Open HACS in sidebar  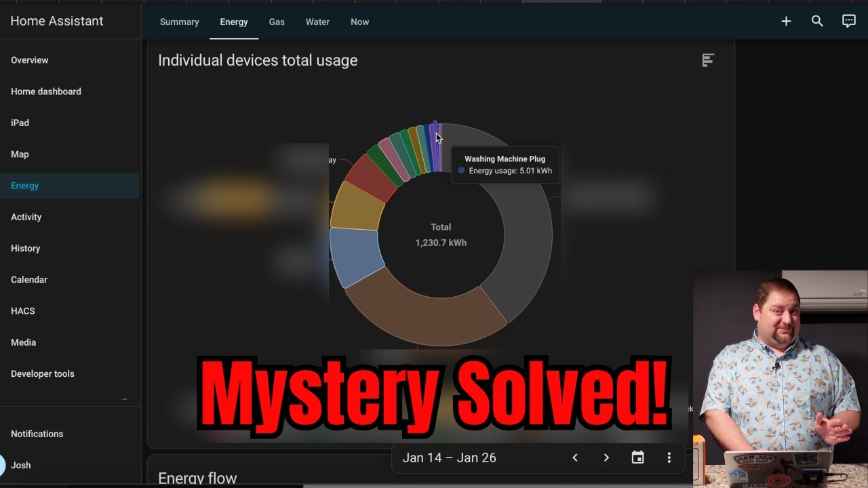pos(69,311)
